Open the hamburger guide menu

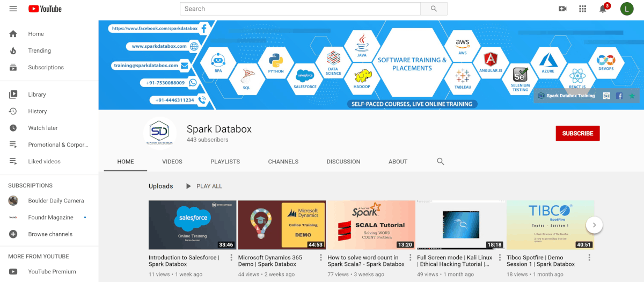pyautogui.click(x=13, y=9)
